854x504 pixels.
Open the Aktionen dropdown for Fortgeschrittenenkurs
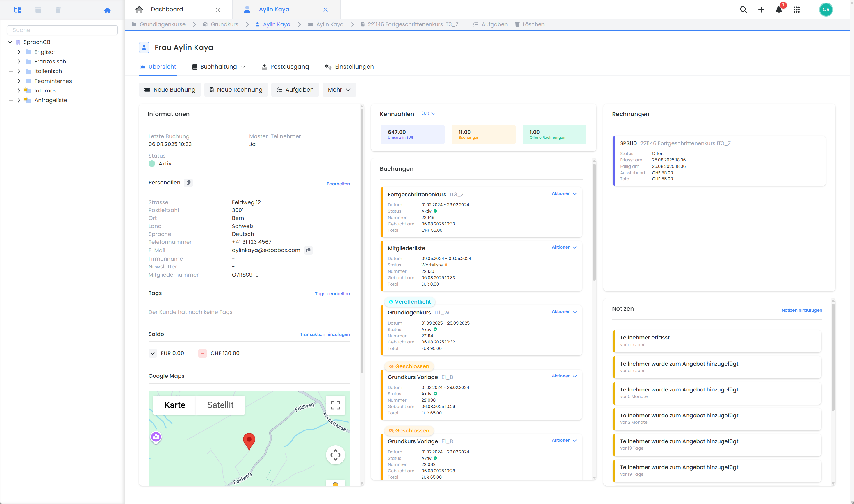click(x=564, y=193)
